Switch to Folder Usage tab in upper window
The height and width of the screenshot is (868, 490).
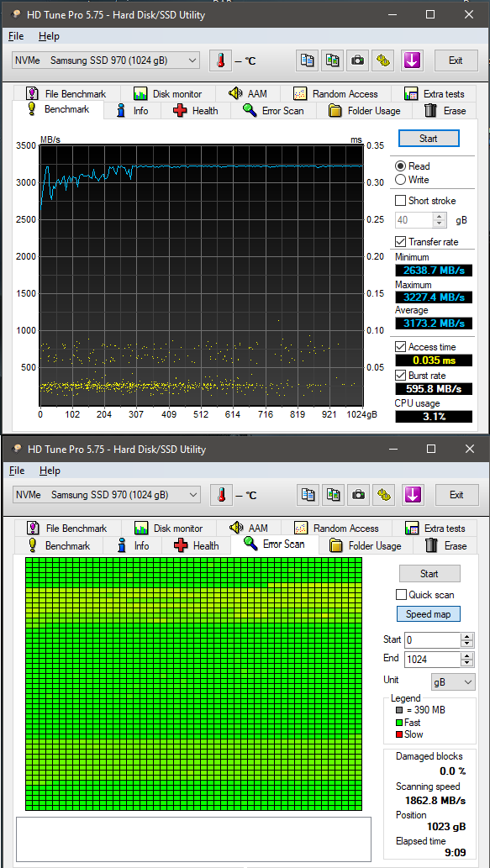[x=364, y=111]
